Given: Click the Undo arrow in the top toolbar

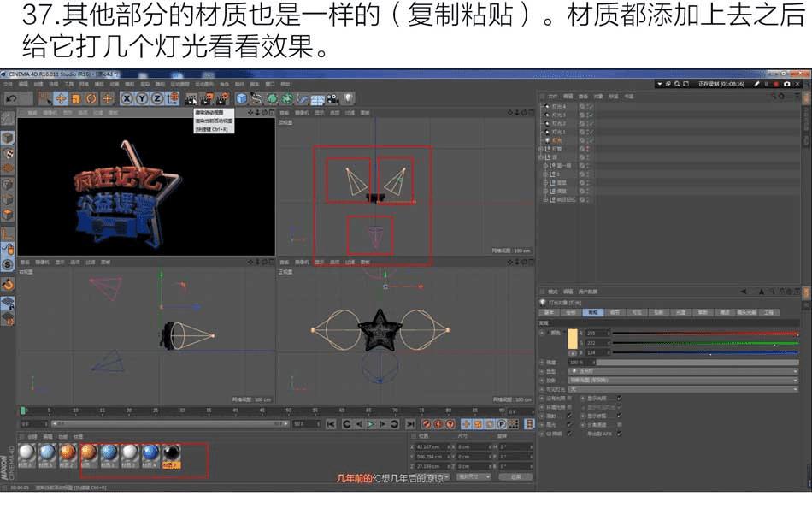Looking at the screenshot, I should [11, 98].
